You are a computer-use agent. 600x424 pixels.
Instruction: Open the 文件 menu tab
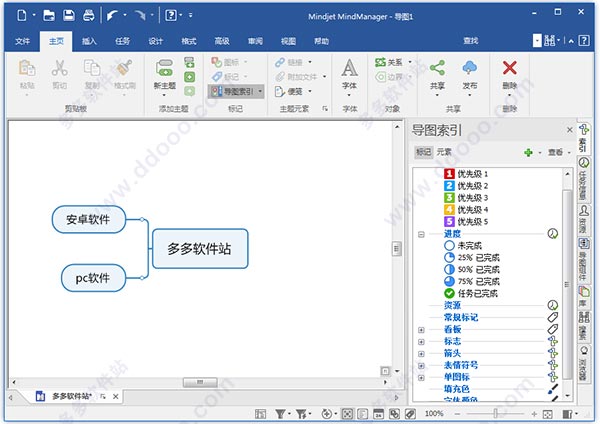coord(22,41)
